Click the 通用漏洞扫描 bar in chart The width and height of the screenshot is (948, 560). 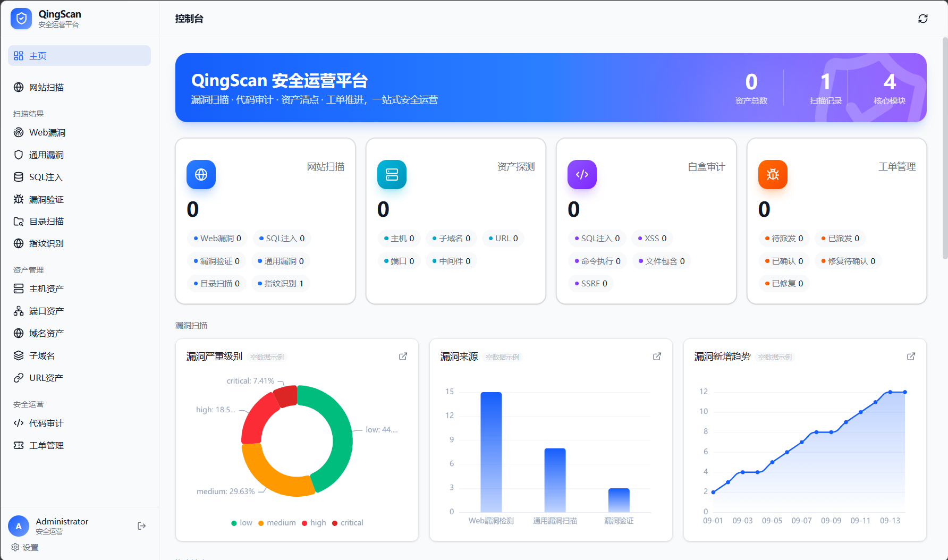point(555,480)
